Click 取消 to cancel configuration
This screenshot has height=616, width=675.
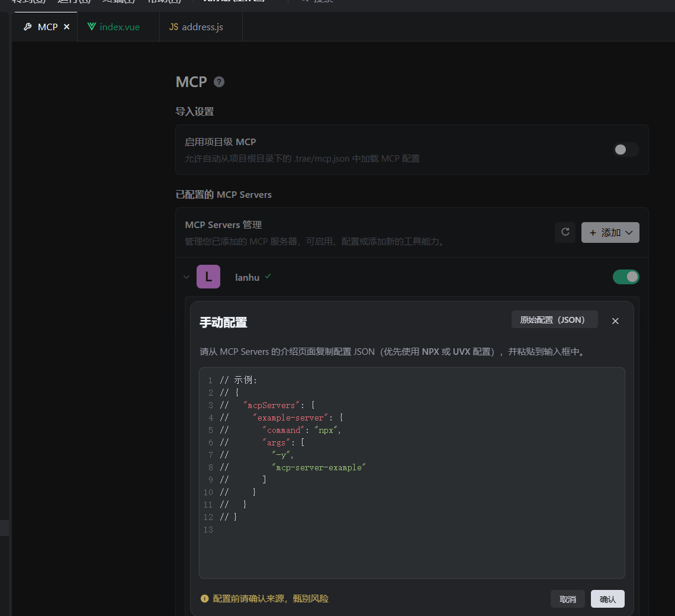pyautogui.click(x=567, y=599)
